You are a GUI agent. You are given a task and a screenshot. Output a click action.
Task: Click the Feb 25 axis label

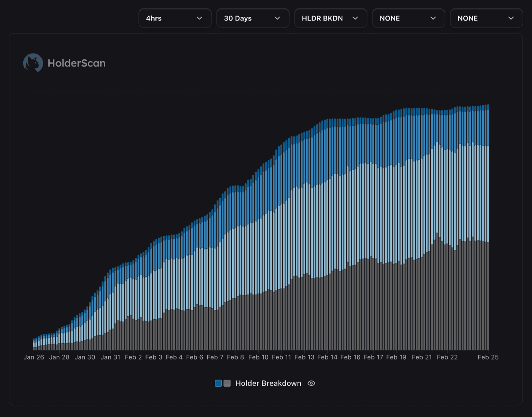tap(488, 357)
